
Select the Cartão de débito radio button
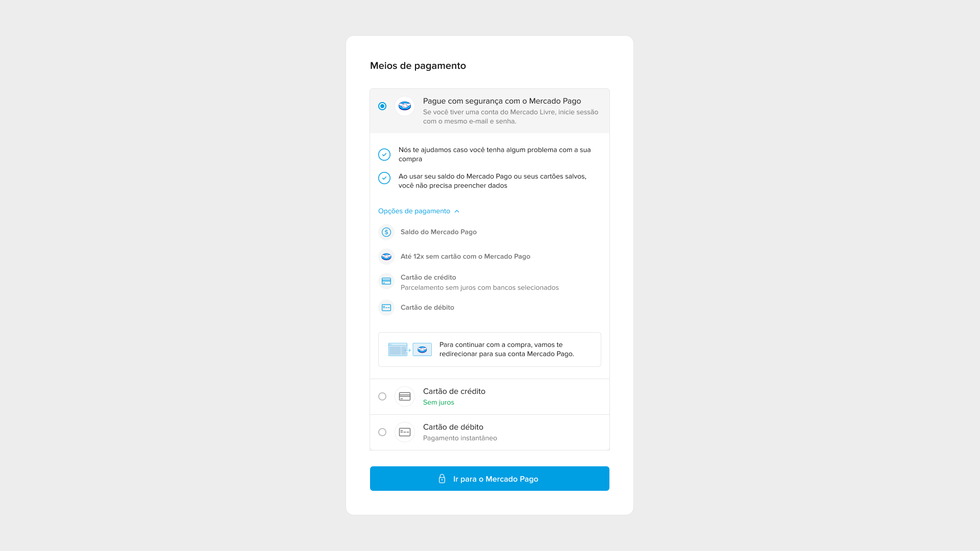[382, 432]
